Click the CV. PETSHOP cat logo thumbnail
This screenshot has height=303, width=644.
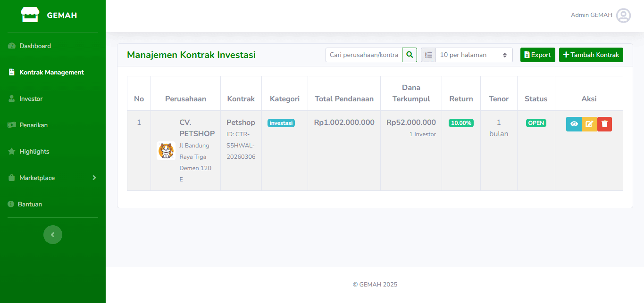click(x=166, y=151)
